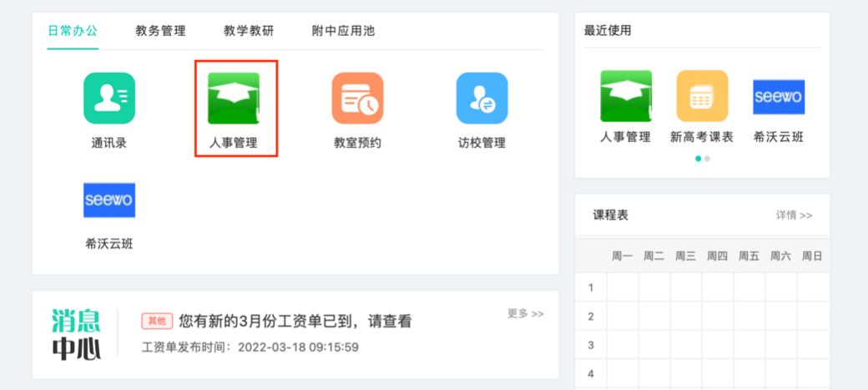Switch to the 教务管理 tab
868x390 pixels.
click(160, 31)
